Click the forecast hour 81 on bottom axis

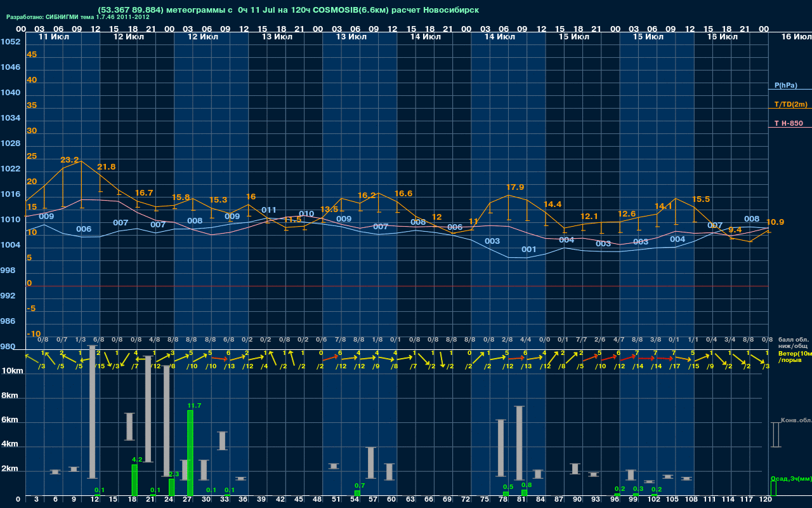click(521, 500)
